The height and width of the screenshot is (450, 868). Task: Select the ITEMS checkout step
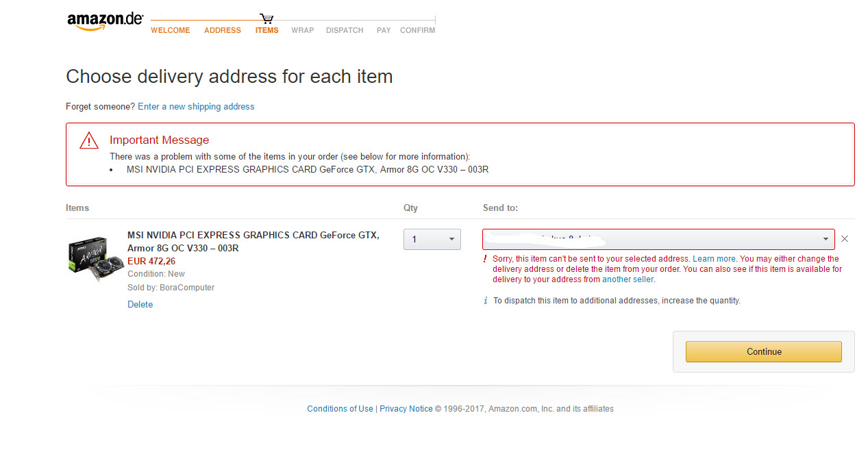pos(266,30)
